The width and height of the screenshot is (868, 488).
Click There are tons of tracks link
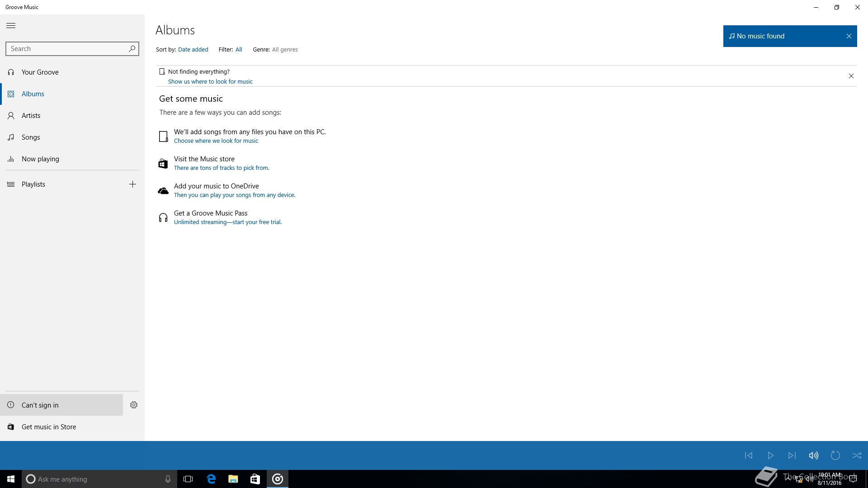222,168
